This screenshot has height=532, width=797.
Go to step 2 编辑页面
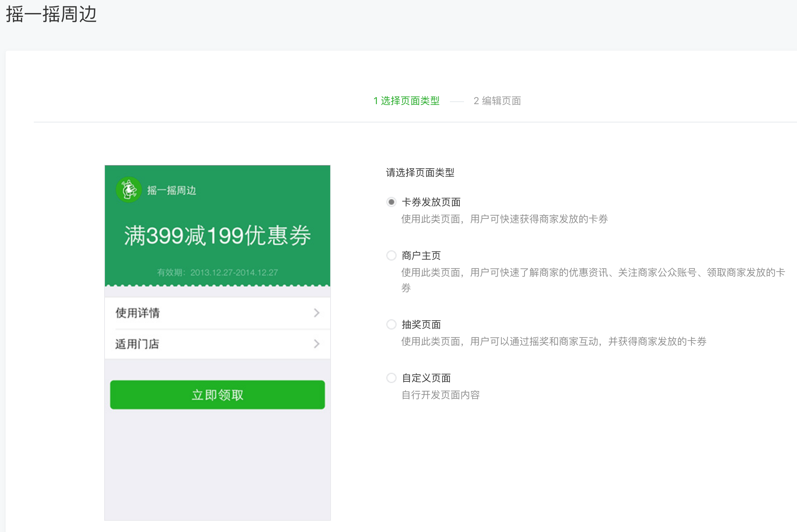pos(497,101)
